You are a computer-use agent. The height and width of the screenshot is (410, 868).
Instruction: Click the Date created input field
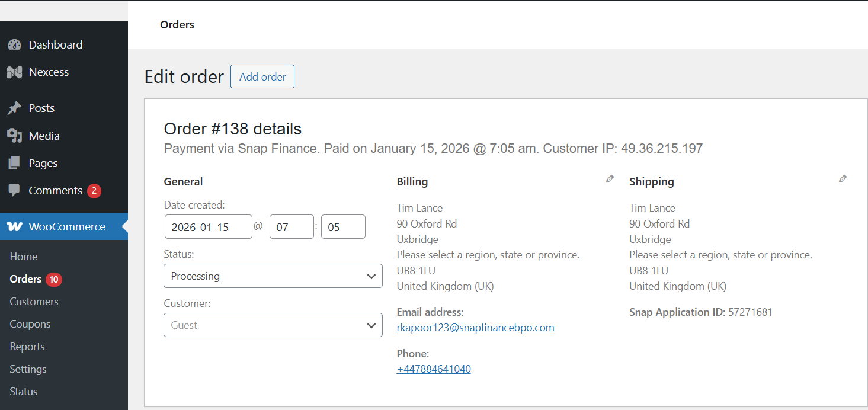pos(208,226)
